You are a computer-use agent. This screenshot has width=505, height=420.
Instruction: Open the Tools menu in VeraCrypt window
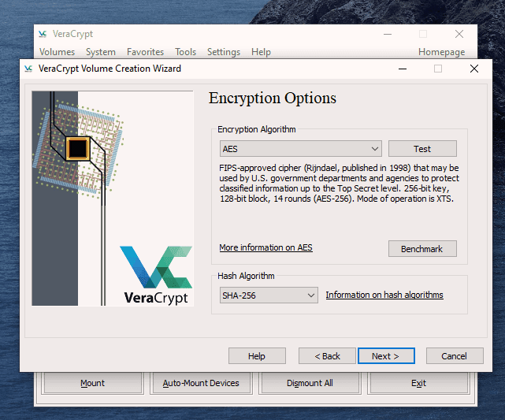(185, 52)
